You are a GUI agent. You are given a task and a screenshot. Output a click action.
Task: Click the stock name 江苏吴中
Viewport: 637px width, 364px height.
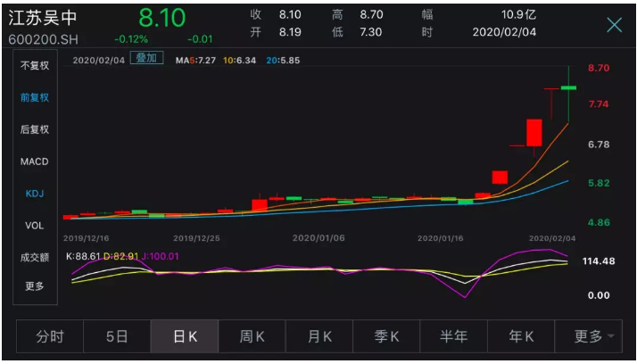pos(42,18)
